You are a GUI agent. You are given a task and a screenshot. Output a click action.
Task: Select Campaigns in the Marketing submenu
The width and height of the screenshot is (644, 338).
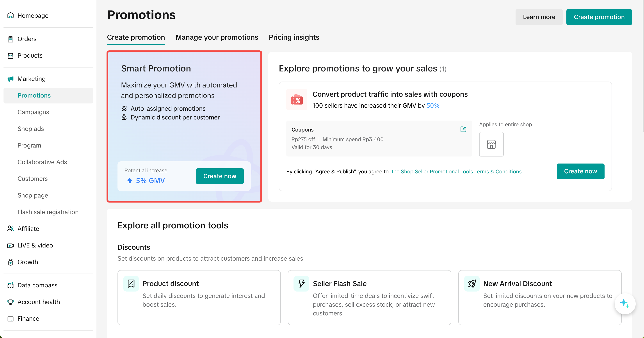click(33, 112)
